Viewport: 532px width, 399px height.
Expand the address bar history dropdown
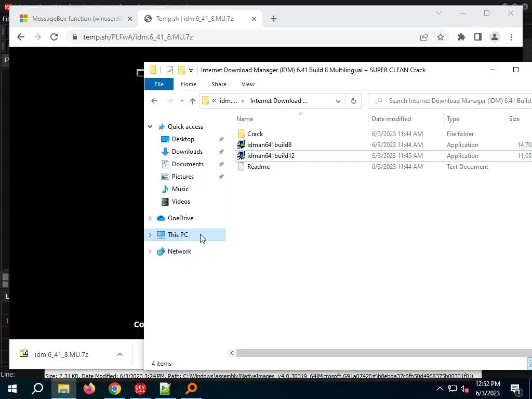(x=338, y=101)
